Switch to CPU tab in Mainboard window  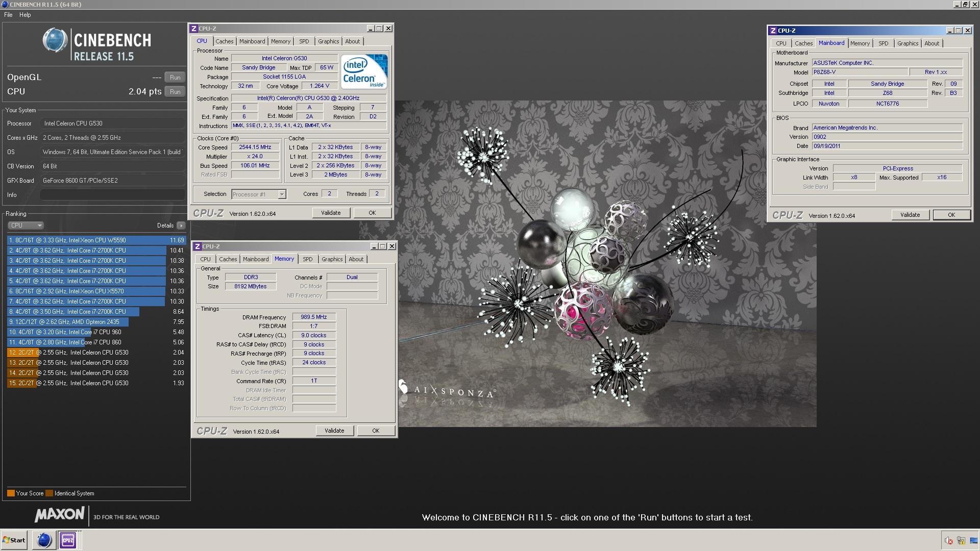[781, 43]
